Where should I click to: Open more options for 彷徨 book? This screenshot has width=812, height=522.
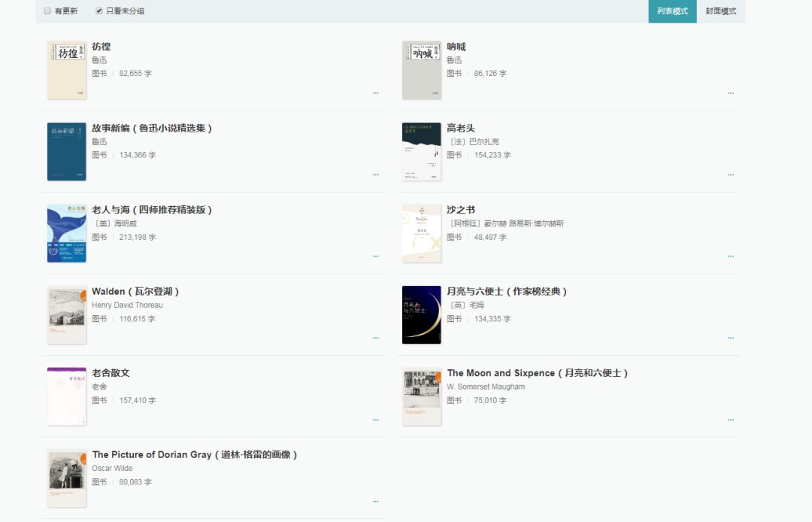(x=375, y=93)
